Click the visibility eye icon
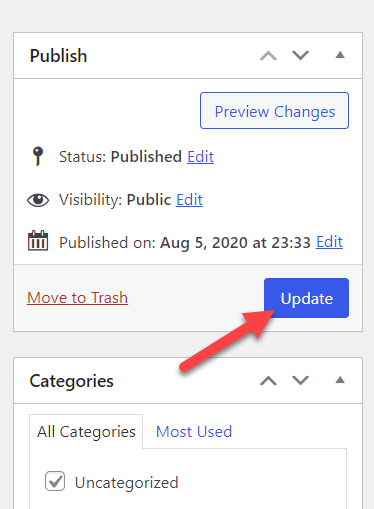This screenshot has width=374, height=509. 38,200
